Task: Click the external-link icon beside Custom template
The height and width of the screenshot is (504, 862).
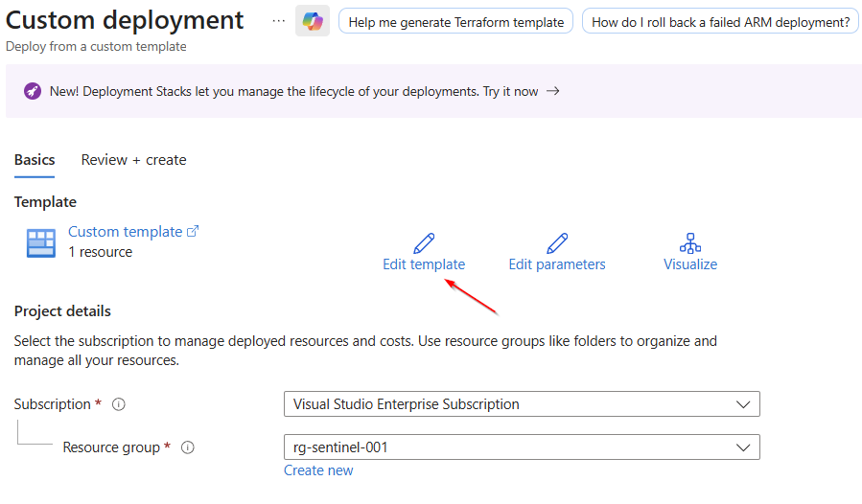Action: [x=193, y=231]
